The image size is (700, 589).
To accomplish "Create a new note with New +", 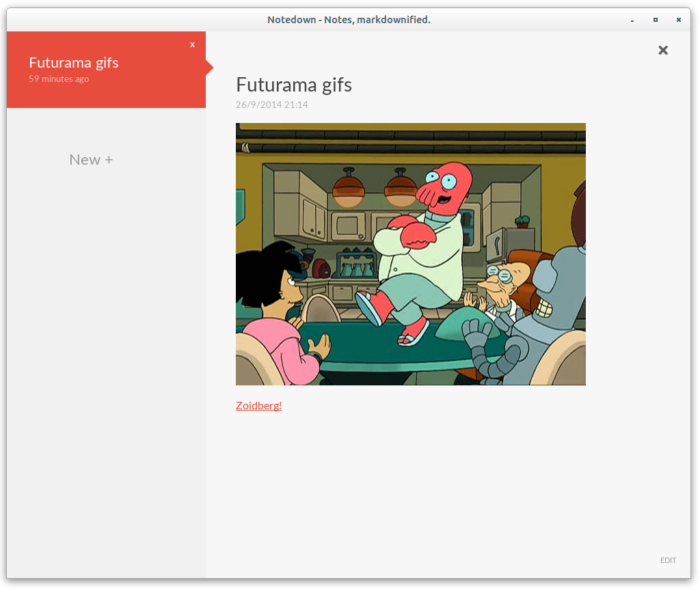I will coord(91,159).
